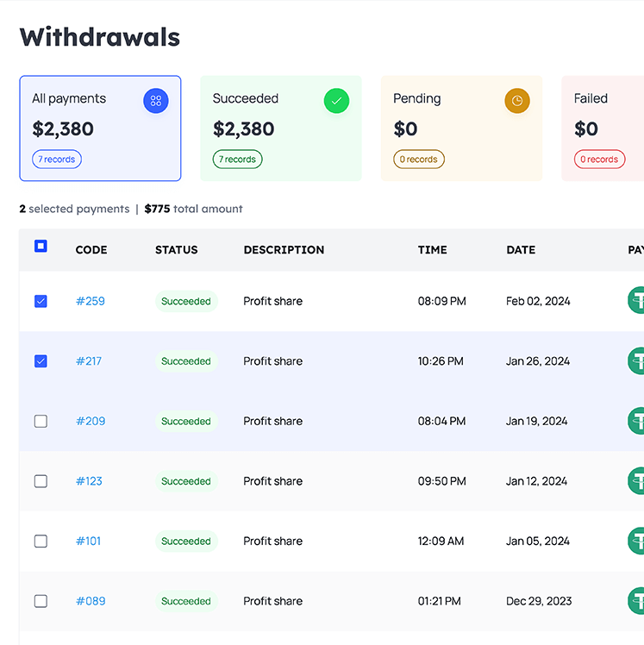644x645 pixels.
Task: Click the 7 records badge under All payments
Action: click(x=57, y=160)
